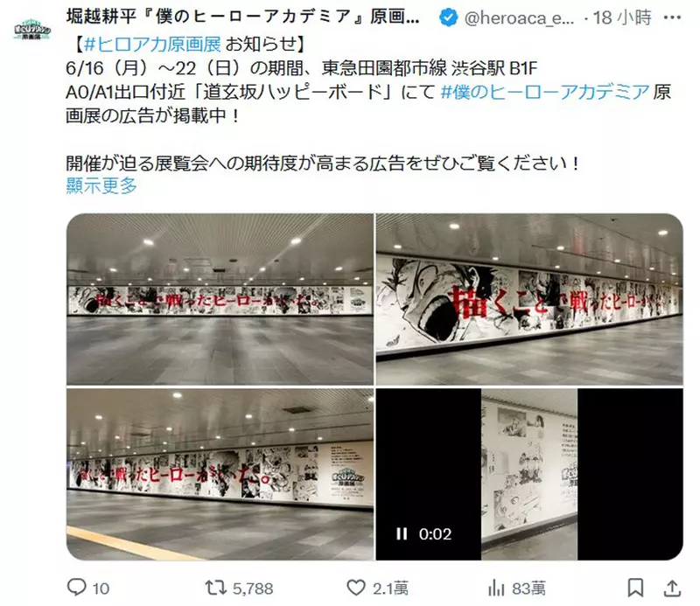Click the reply speech bubble icon
Image resolution: width=700 pixels, height=606 pixels.
76,588
